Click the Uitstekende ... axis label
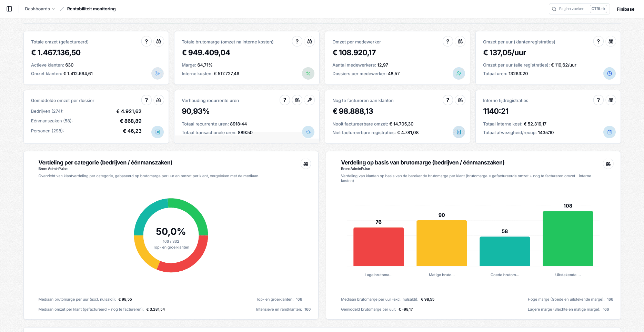644x332 pixels. click(568, 275)
